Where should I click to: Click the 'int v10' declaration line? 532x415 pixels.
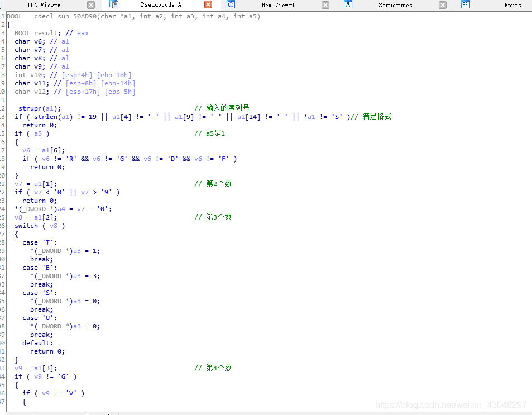point(73,75)
